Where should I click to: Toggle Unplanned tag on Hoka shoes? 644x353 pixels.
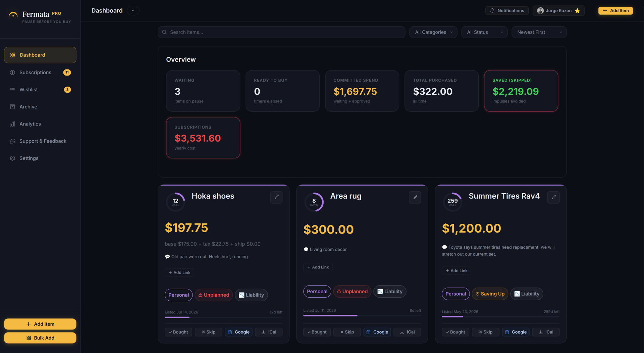(214, 295)
